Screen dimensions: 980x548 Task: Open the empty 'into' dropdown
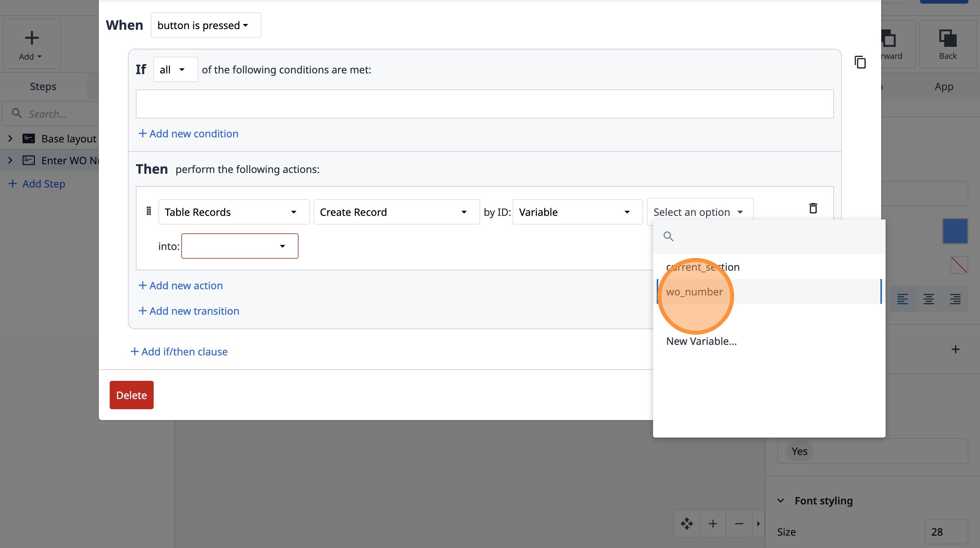240,246
